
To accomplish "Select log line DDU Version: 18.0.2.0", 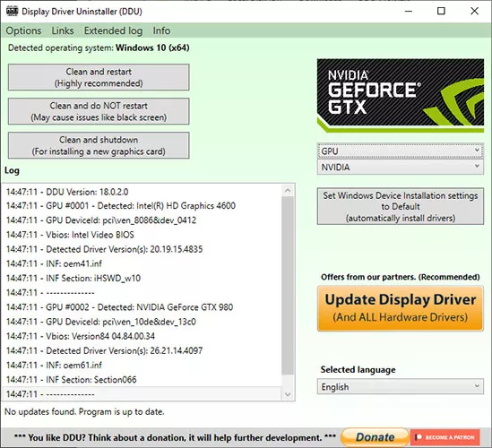I will (67, 192).
